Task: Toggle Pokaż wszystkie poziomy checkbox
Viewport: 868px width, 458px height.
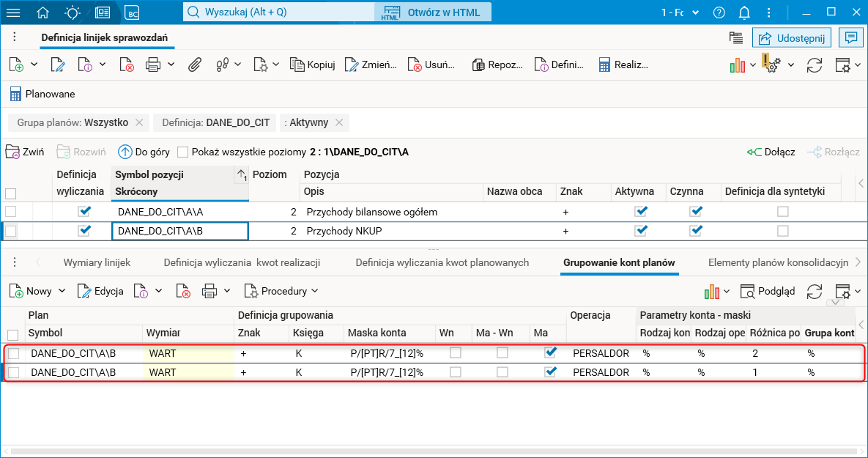Action: 182,152
